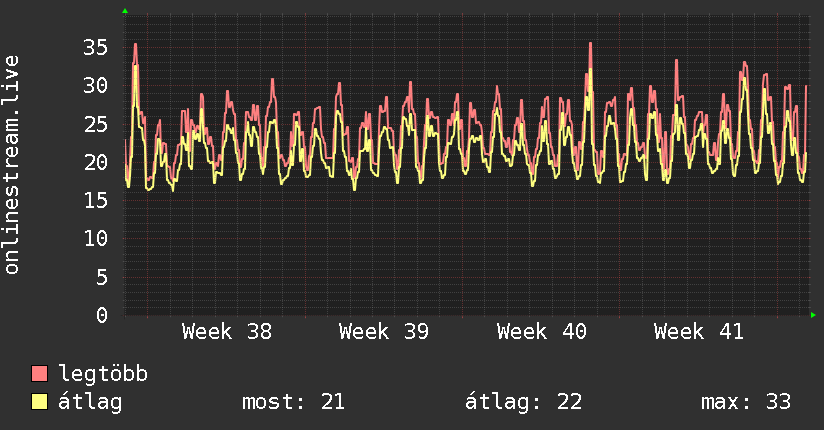Click the green arrow ending the horizontal axis
824x430 pixels.
(813, 315)
